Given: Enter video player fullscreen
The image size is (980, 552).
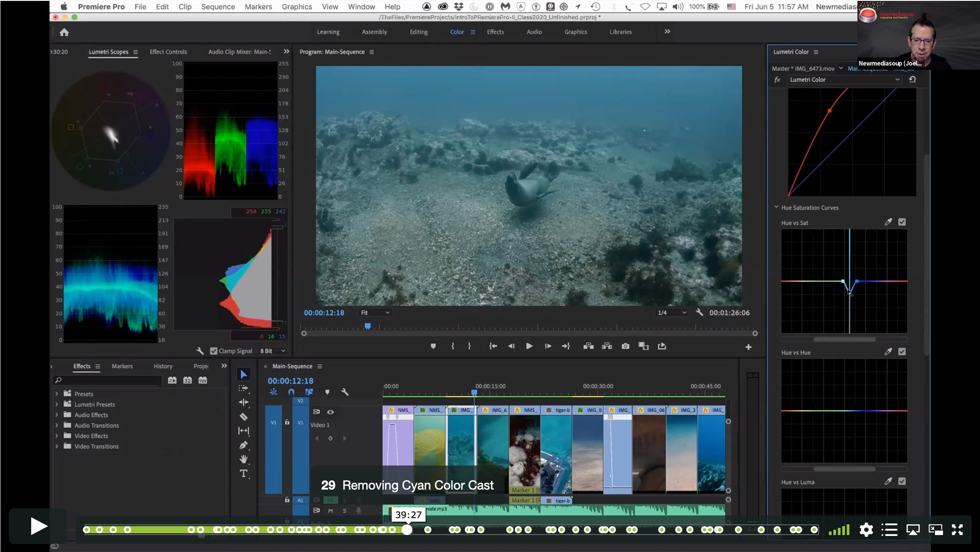Looking at the screenshot, I should coord(957,530).
